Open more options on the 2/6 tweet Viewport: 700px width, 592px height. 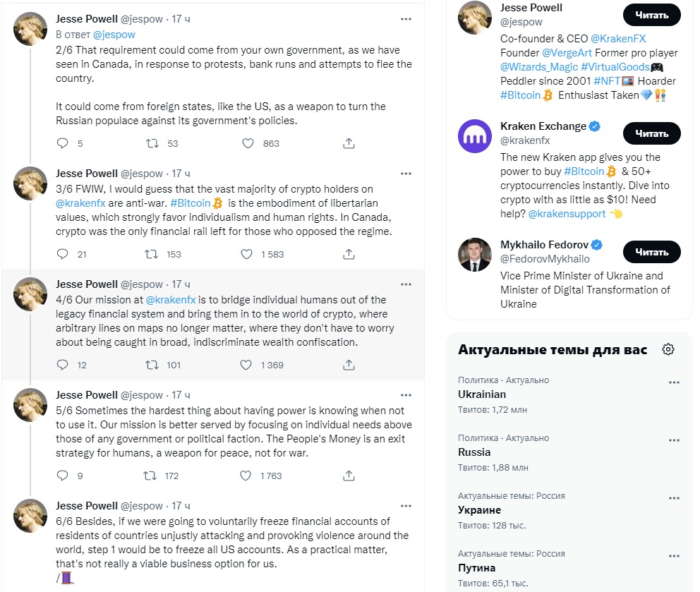click(406, 19)
